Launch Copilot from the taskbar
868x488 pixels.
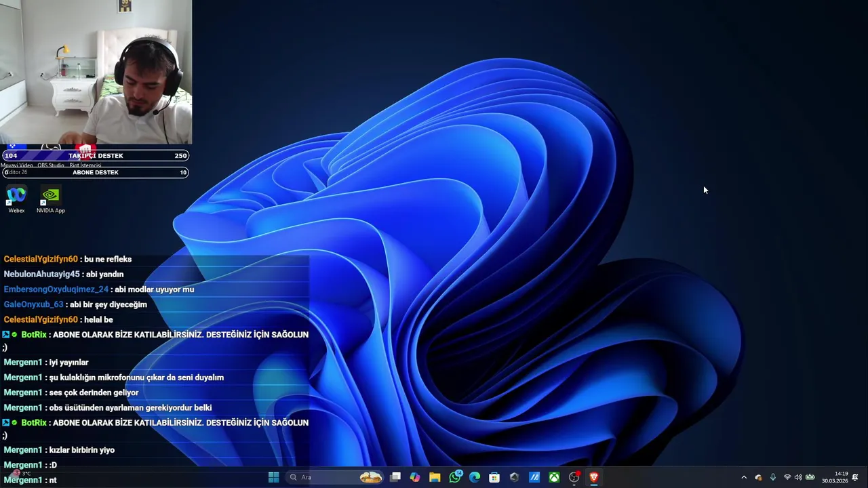point(415,477)
